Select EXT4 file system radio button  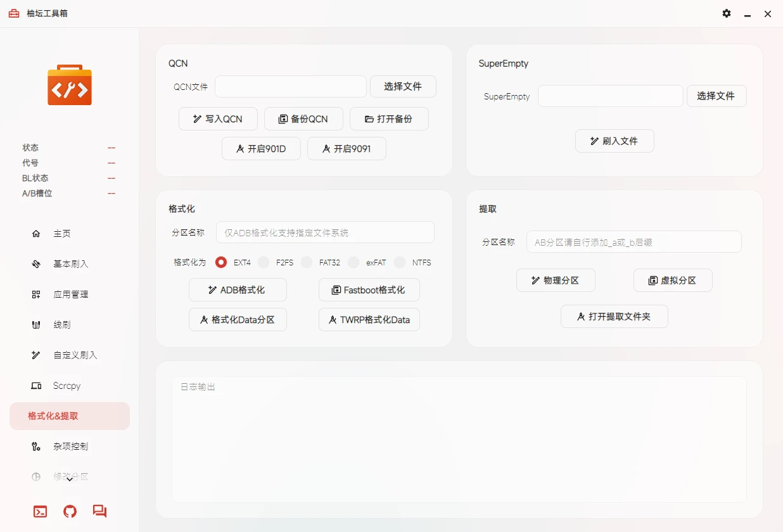coord(221,262)
